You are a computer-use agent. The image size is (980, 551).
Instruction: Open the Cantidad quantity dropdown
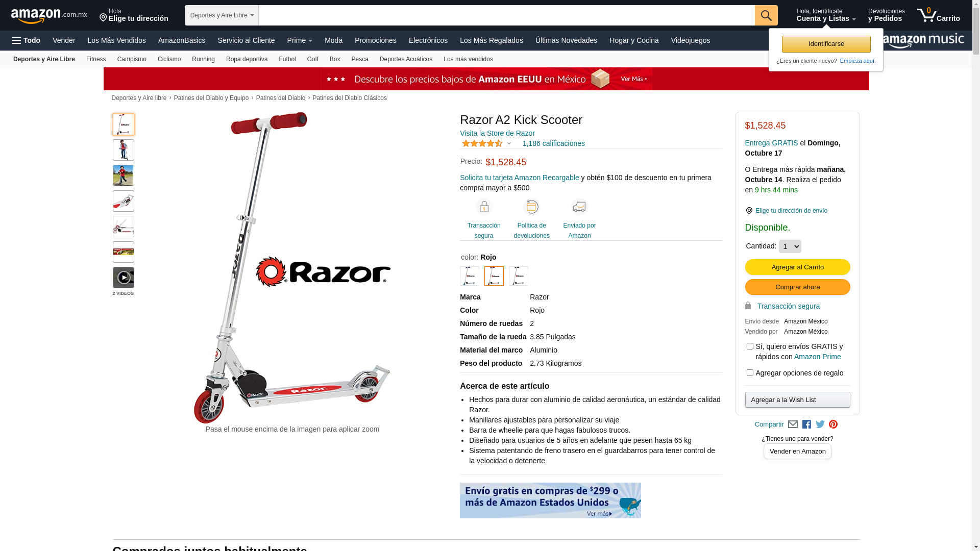(x=790, y=246)
